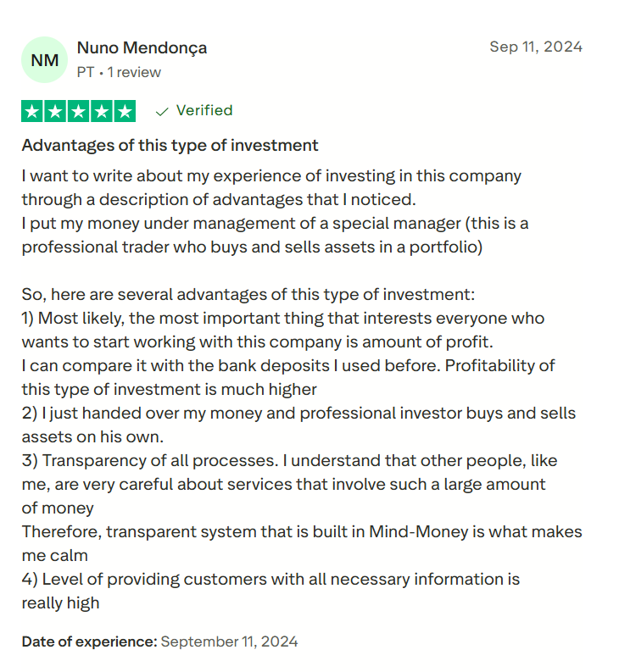Click the Verified checkmark icon
The height and width of the screenshot is (672, 619).
click(x=162, y=111)
